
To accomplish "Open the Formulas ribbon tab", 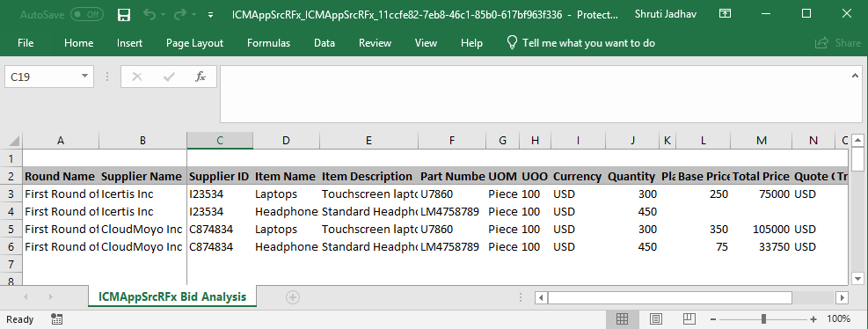I will coord(268,42).
